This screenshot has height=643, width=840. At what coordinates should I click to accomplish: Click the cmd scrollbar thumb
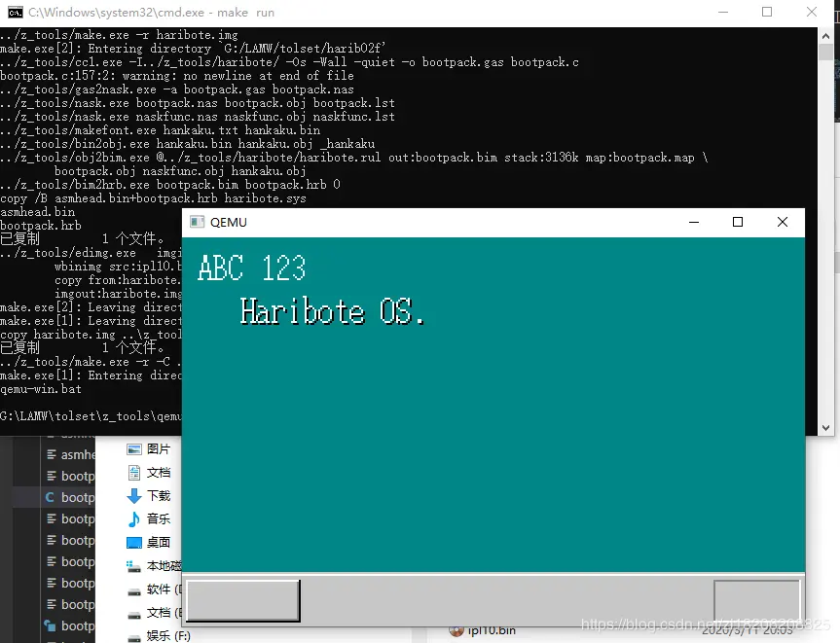coord(825,52)
